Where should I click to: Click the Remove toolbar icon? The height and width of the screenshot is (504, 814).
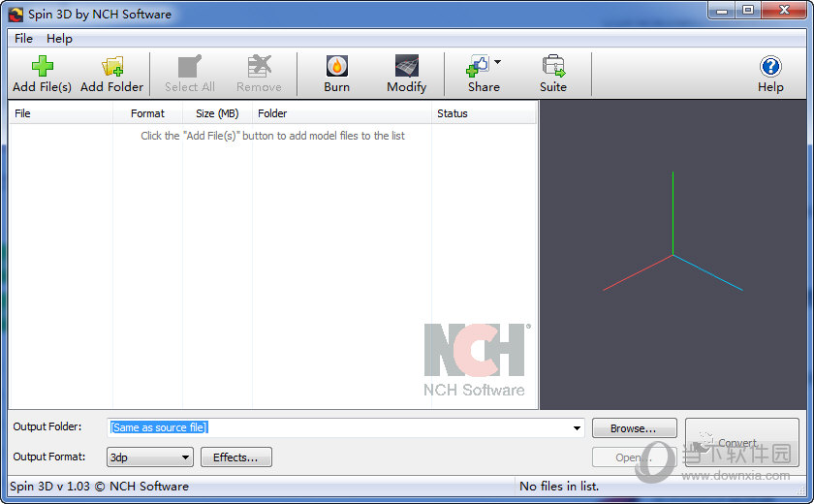(259, 67)
